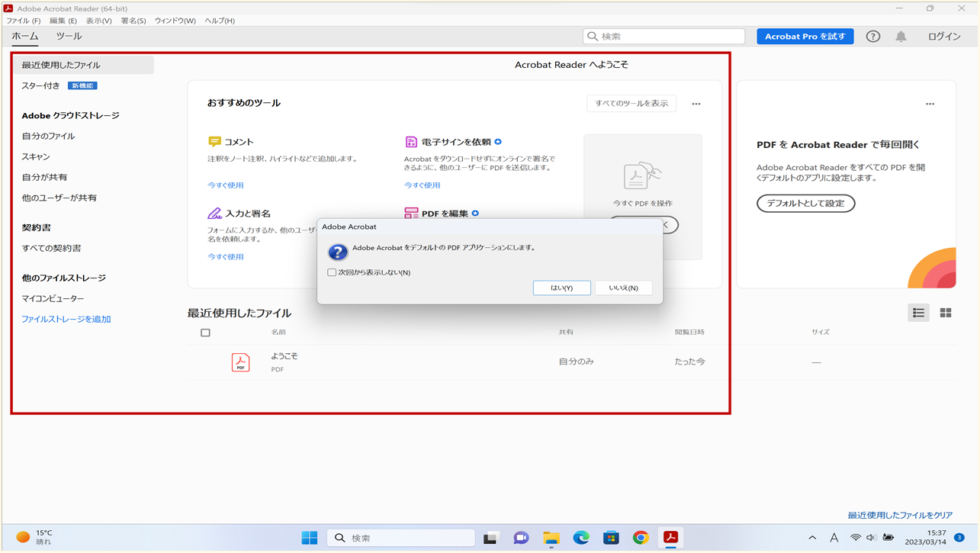The height and width of the screenshot is (553, 980).
Task: Click すべてのツールを表示 button
Action: click(631, 103)
